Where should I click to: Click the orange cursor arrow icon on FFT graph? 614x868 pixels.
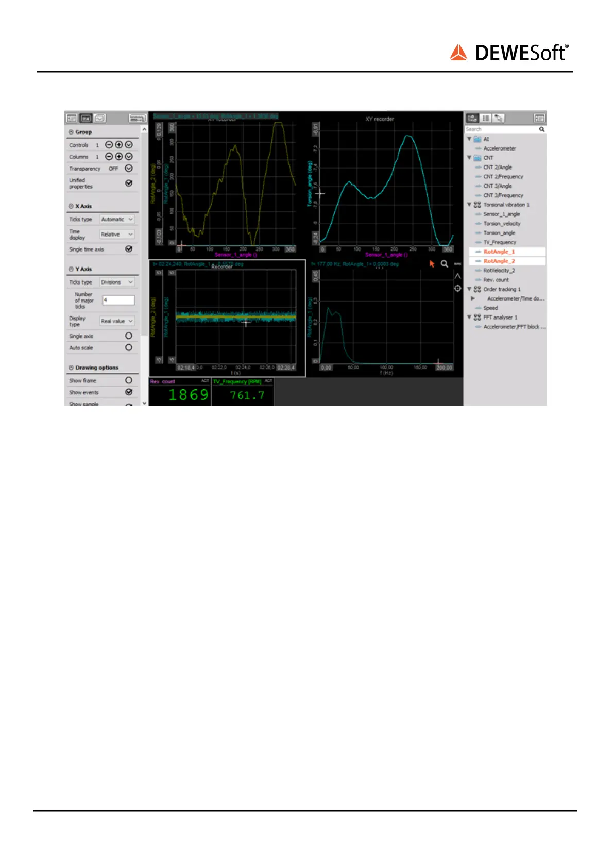tap(432, 263)
